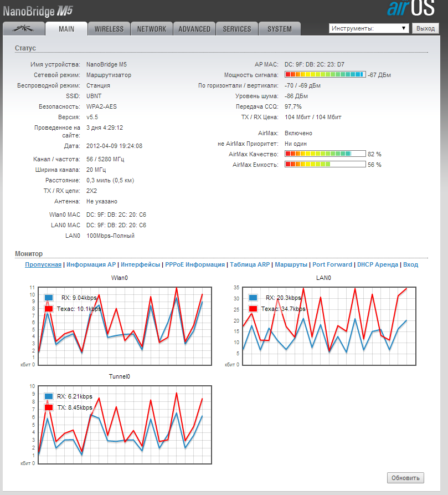
Task: Open the ADVANCED tab
Action: click(x=194, y=29)
